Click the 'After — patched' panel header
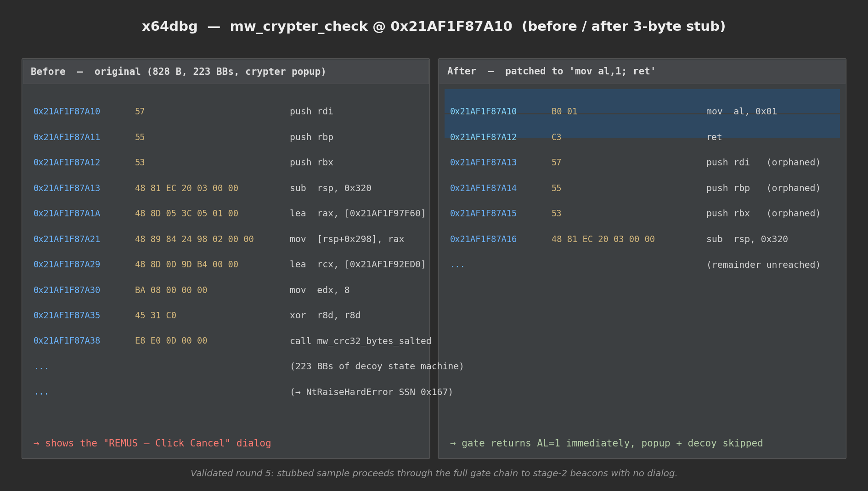Image resolution: width=868 pixels, height=491 pixels. coord(551,71)
